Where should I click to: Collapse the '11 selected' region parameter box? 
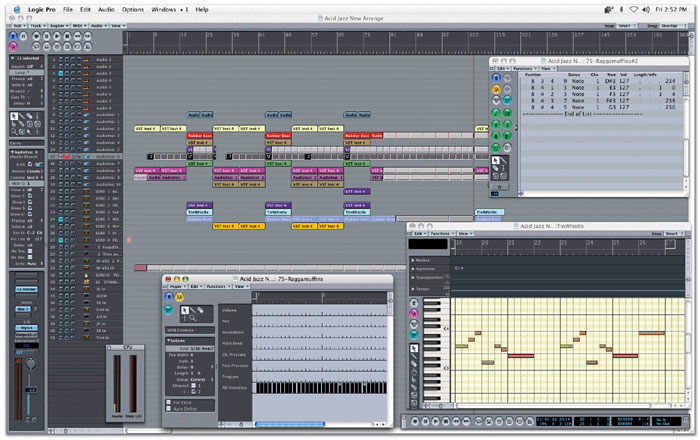[12, 58]
